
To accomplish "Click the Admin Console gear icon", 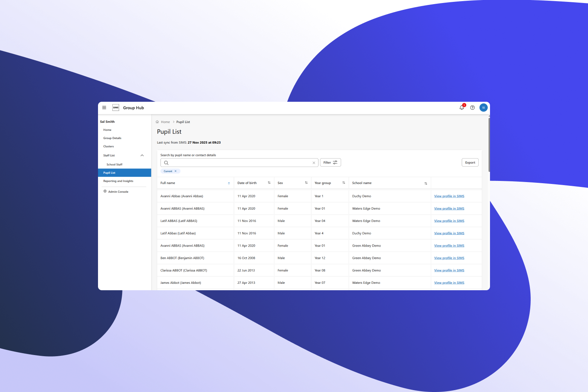I will click(x=105, y=191).
